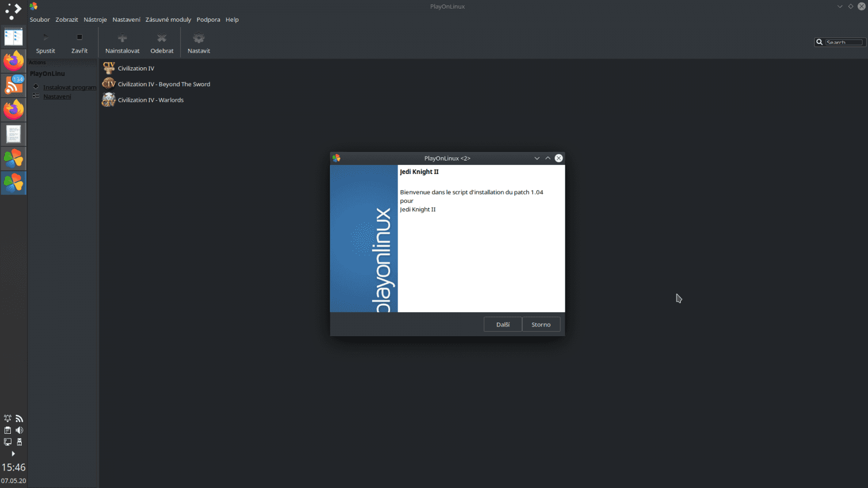Click the Nastavit gear toolbar icon
Viewport: 868px width, 488px height.
[199, 38]
